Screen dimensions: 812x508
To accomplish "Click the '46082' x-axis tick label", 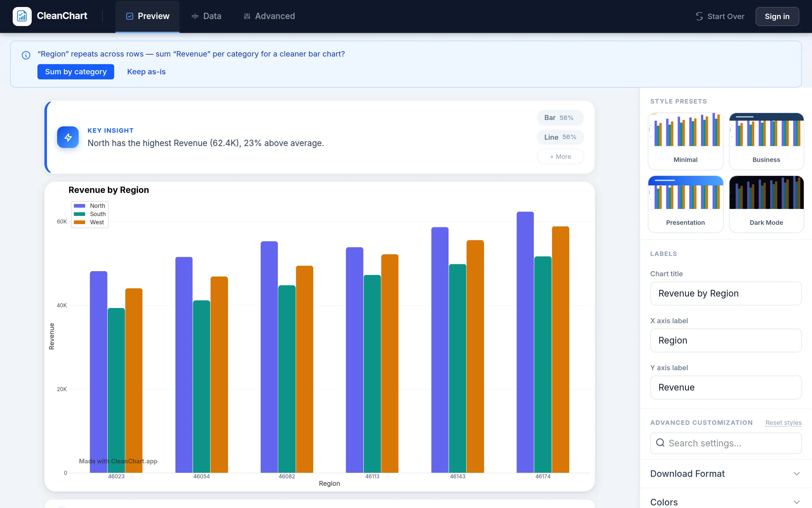I will pos(287,477).
